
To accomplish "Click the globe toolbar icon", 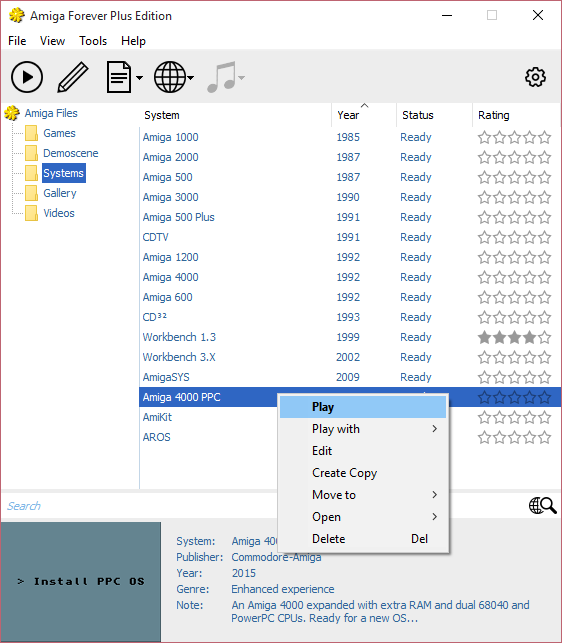I will 170,77.
